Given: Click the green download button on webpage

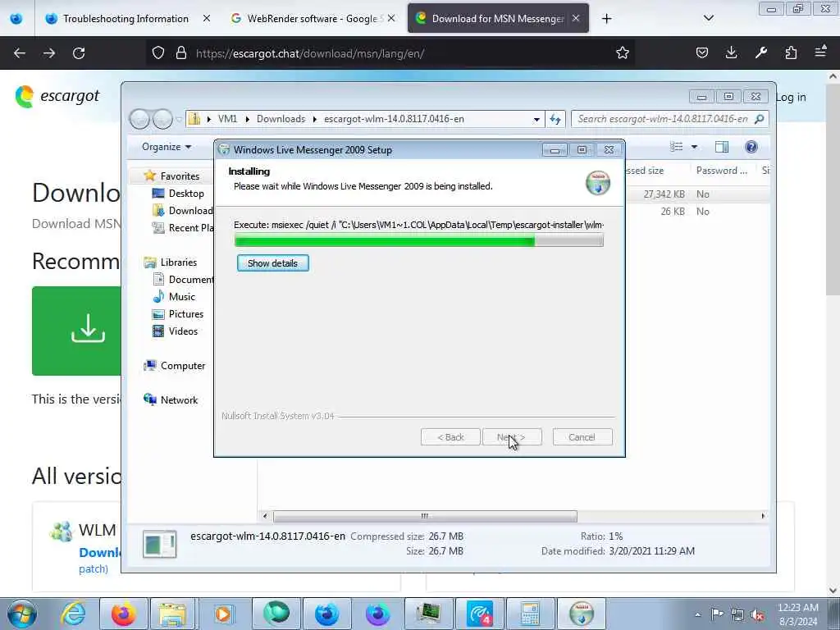Looking at the screenshot, I should (76, 331).
